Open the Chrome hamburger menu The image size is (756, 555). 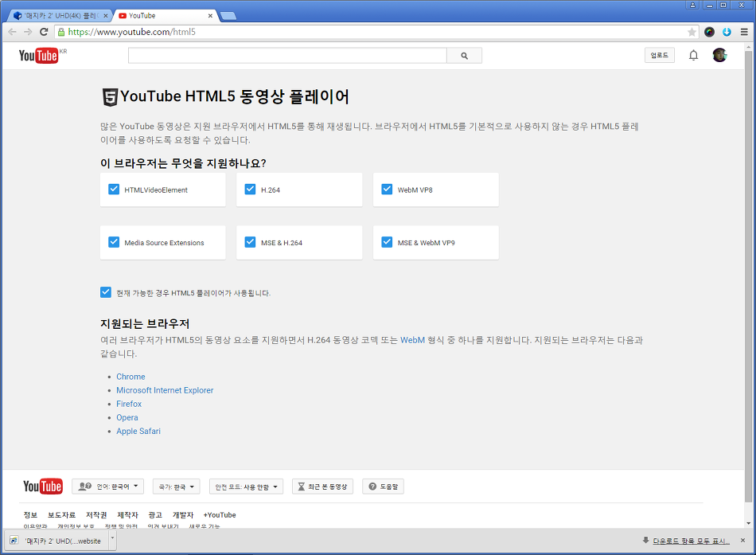click(x=744, y=32)
